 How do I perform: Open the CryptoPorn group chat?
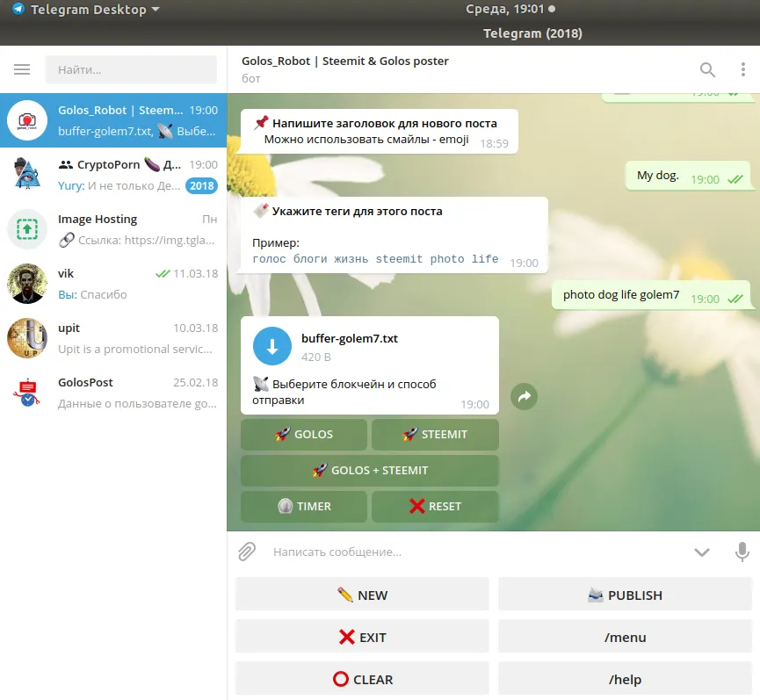113,175
